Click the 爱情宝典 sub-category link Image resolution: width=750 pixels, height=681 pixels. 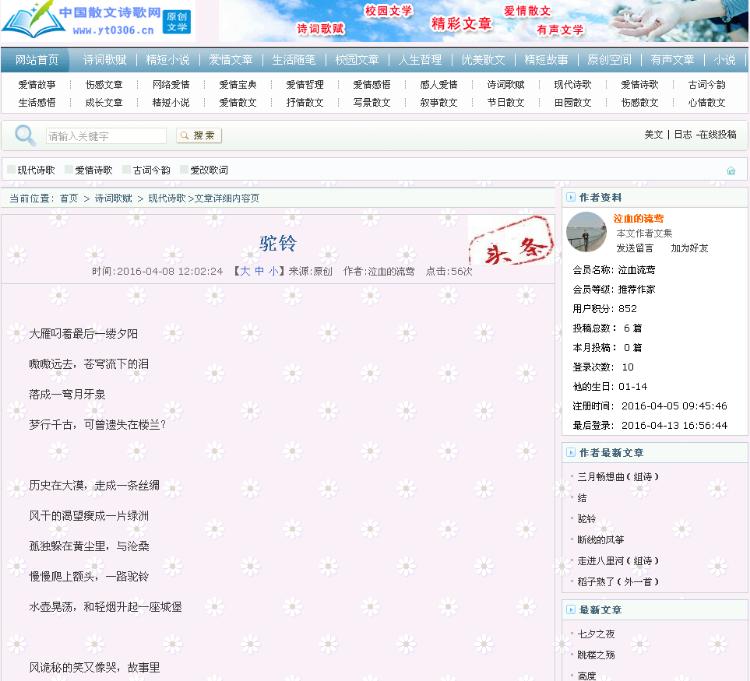tap(238, 85)
